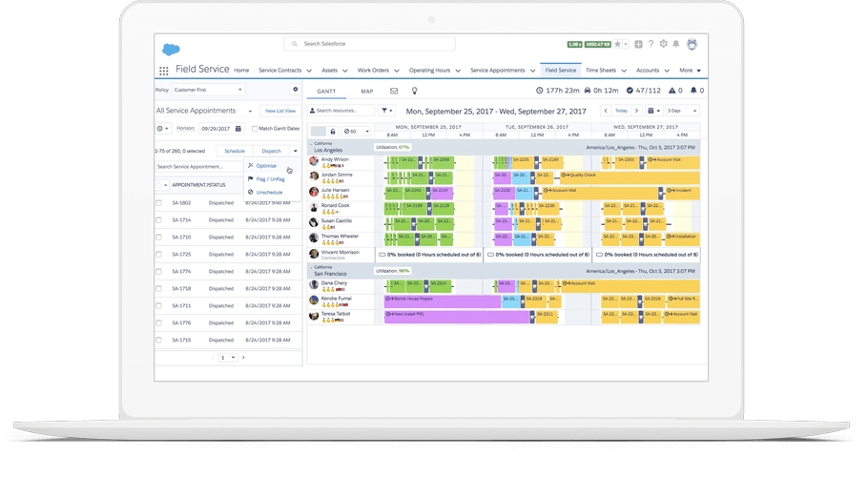Toggle Match Gantt Dates checkbox
Viewport: 868px width, 477px height.
255,129
